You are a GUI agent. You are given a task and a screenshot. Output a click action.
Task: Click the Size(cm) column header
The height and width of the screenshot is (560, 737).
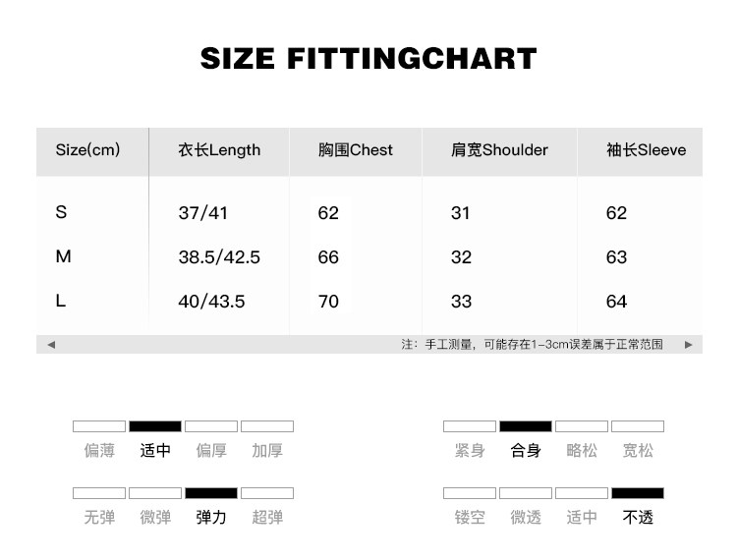(87, 150)
